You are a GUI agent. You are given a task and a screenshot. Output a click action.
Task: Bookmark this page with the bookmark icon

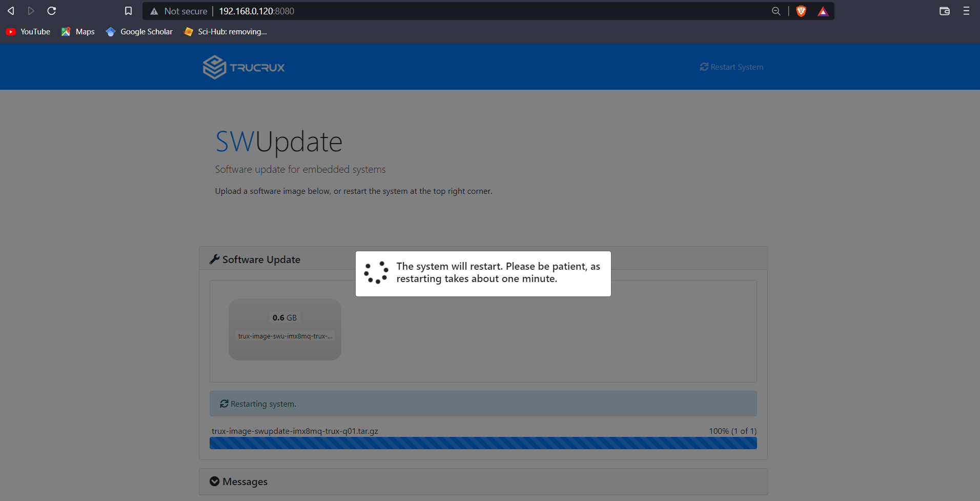point(129,11)
